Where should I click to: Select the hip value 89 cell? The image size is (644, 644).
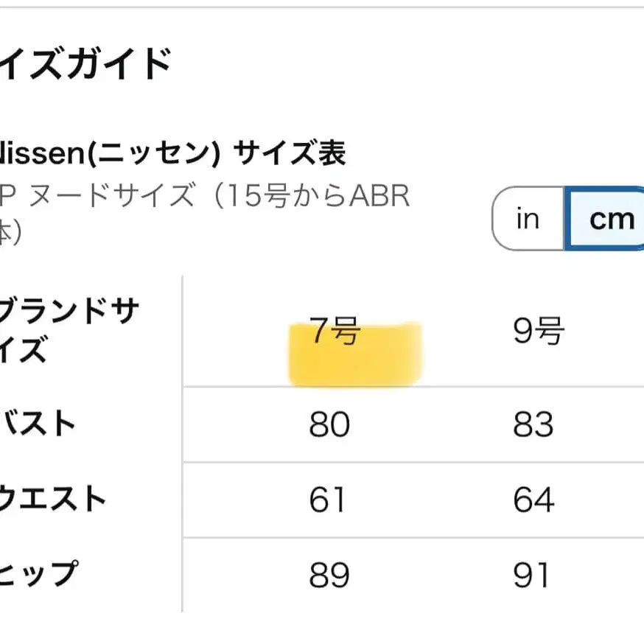329,571
